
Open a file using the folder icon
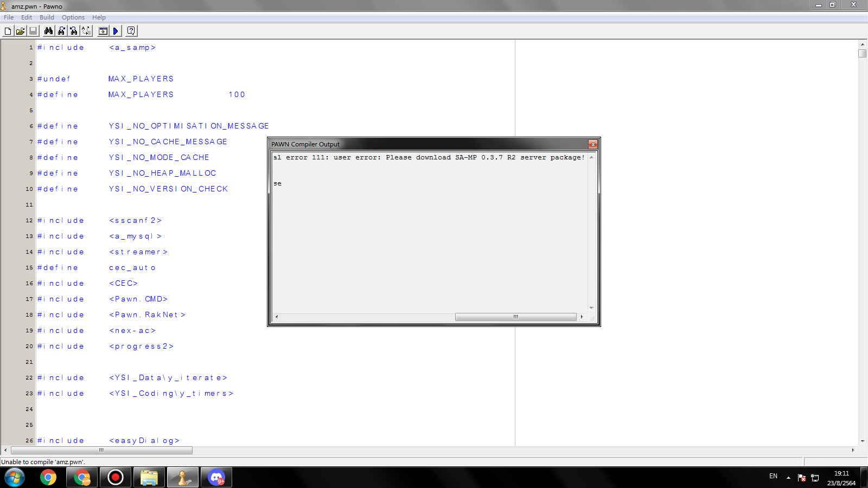pyautogui.click(x=20, y=31)
